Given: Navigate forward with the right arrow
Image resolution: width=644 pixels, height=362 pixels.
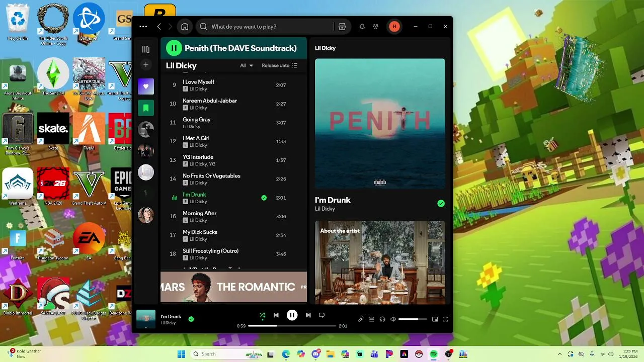Looking at the screenshot, I should pos(170,27).
